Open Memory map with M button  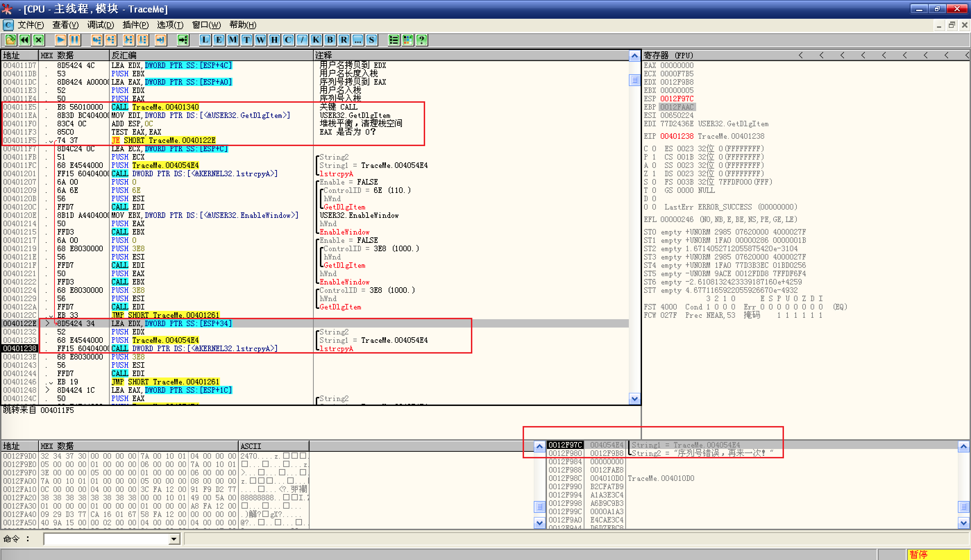[233, 40]
